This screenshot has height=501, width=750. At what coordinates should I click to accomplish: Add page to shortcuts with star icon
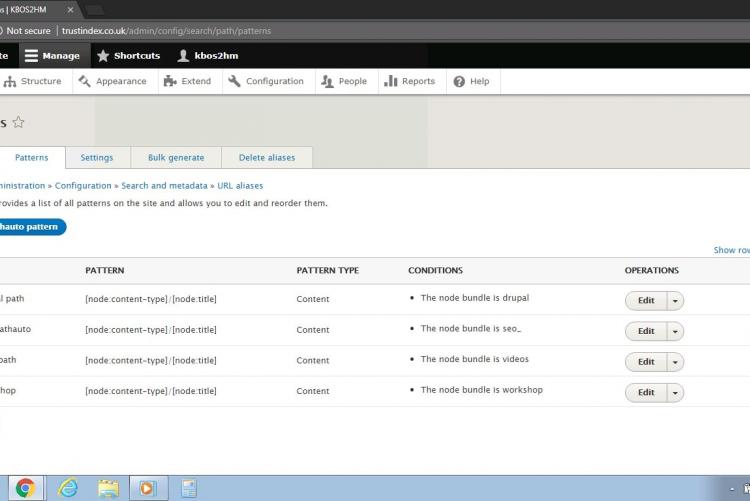[18, 122]
